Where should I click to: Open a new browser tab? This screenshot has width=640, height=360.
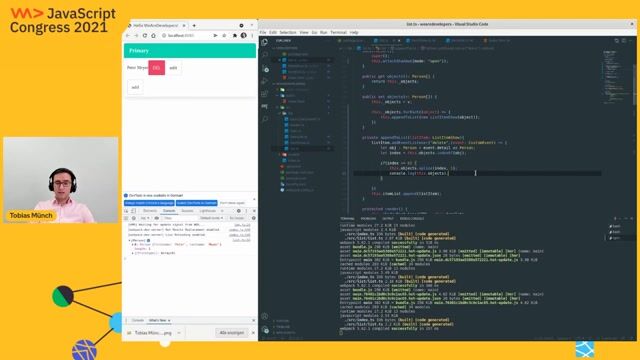coord(194,25)
